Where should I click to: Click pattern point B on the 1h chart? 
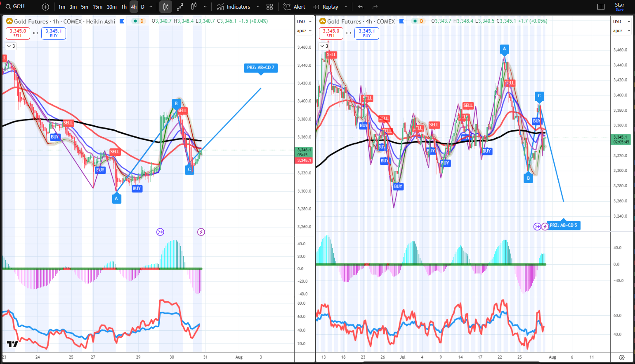(x=176, y=103)
